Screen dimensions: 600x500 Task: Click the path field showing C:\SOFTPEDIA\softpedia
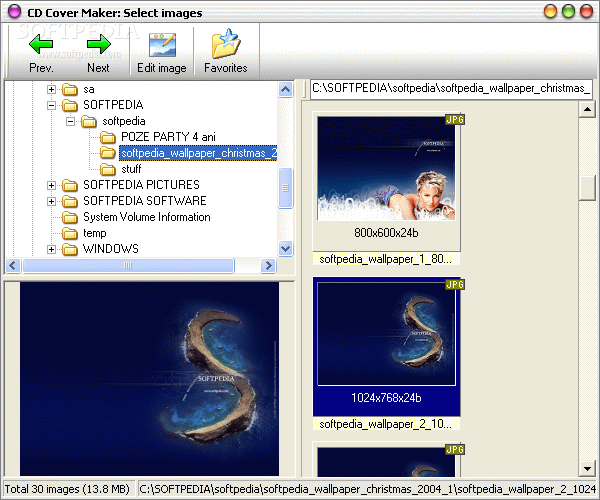[x=451, y=89]
